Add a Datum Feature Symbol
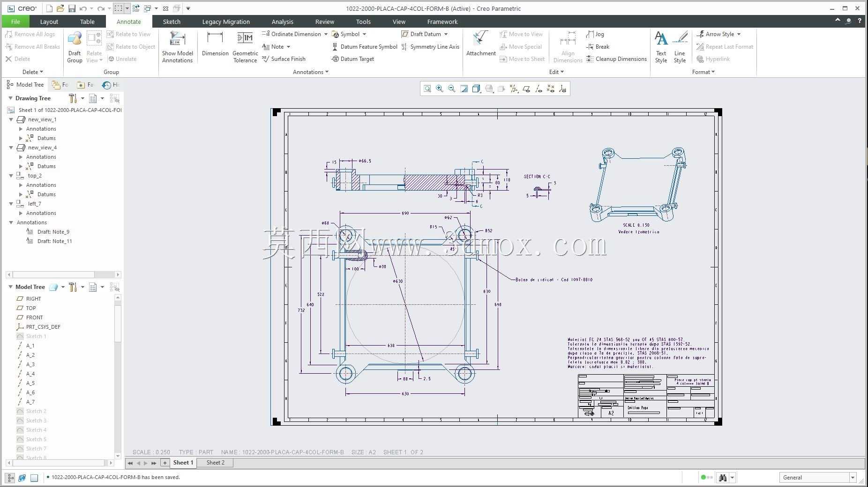 pyautogui.click(x=365, y=47)
